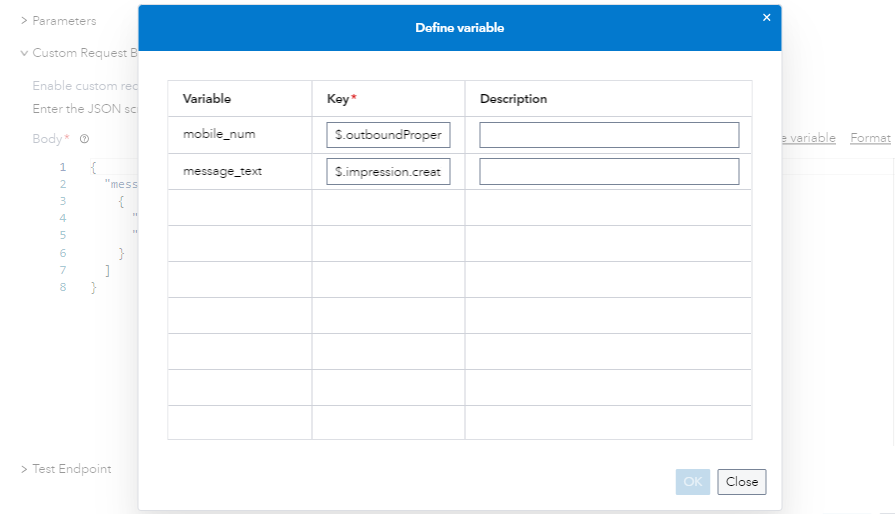The width and height of the screenshot is (895, 514).
Task: Edit the Key field for message_text
Action: 388,171
